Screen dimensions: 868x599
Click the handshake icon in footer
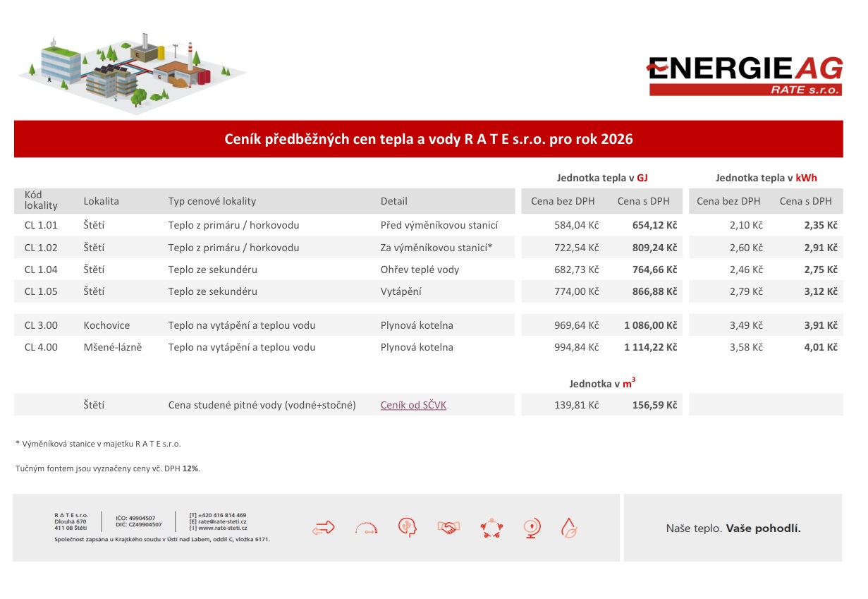pos(448,527)
